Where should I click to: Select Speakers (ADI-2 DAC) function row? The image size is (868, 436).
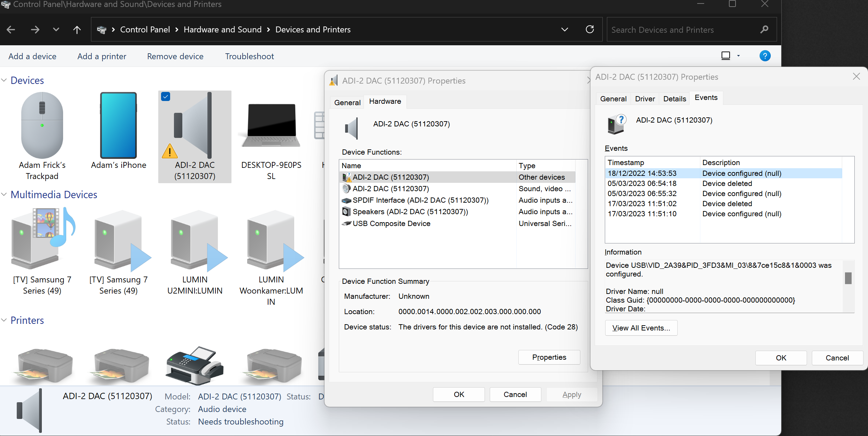457,212
